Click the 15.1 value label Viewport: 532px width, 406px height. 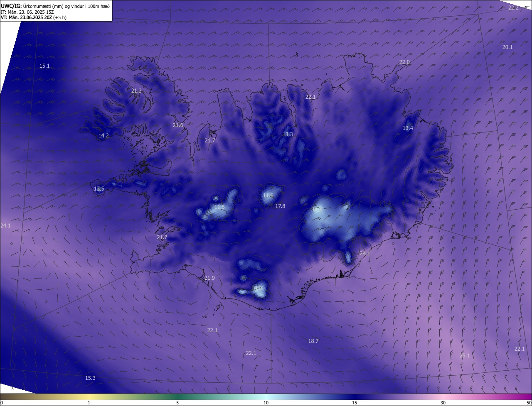tap(44, 66)
